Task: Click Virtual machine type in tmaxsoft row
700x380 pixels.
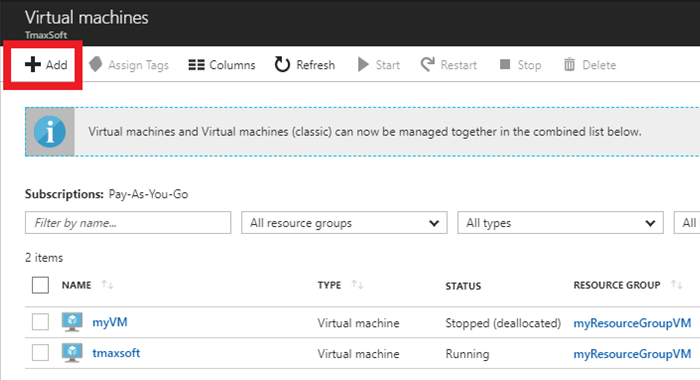Action: click(358, 354)
